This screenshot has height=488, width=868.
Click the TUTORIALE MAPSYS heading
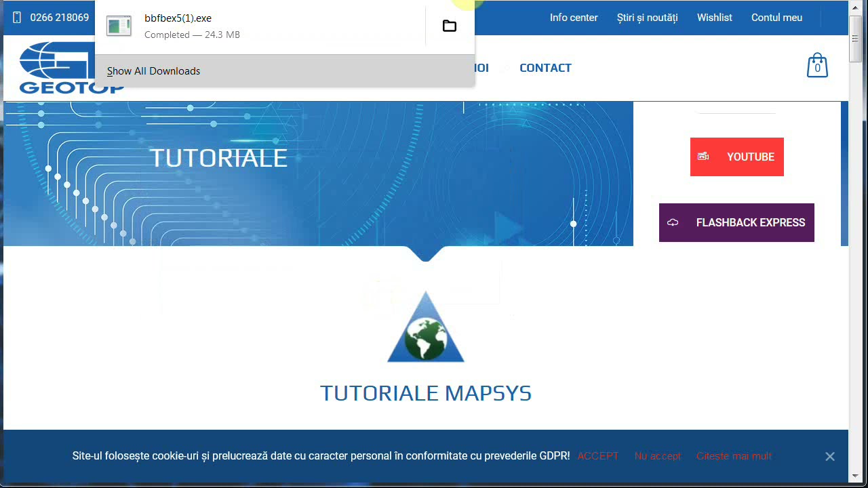(x=426, y=393)
